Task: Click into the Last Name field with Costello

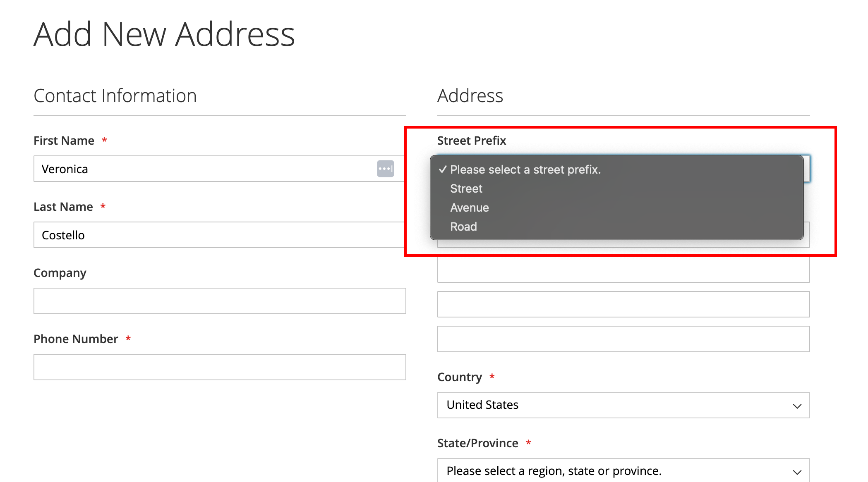Action: 219,235
